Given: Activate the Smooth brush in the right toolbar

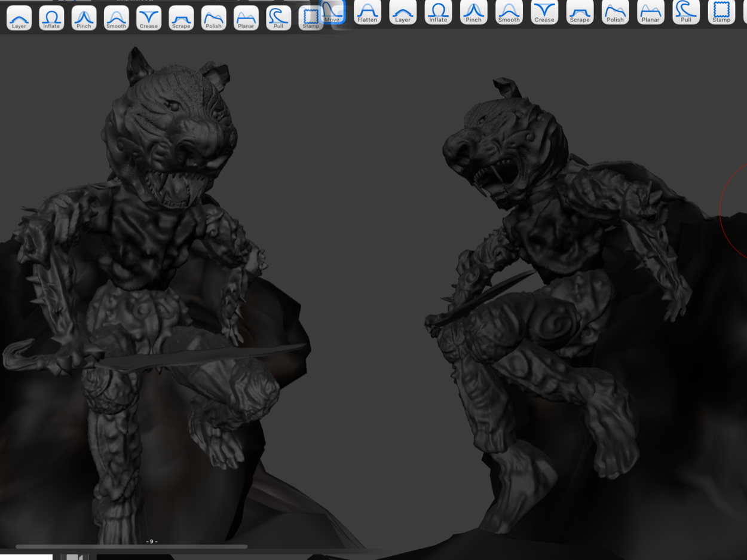Looking at the screenshot, I should [x=509, y=12].
